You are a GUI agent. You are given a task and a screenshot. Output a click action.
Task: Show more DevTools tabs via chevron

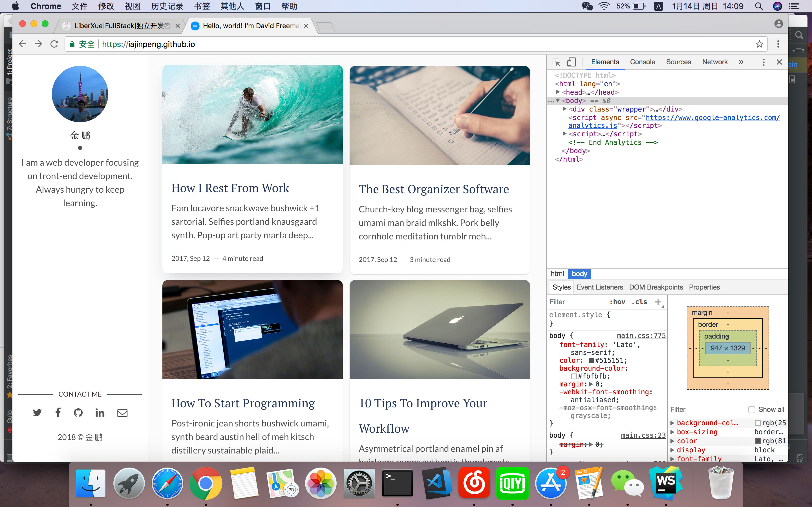click(741, 62)
